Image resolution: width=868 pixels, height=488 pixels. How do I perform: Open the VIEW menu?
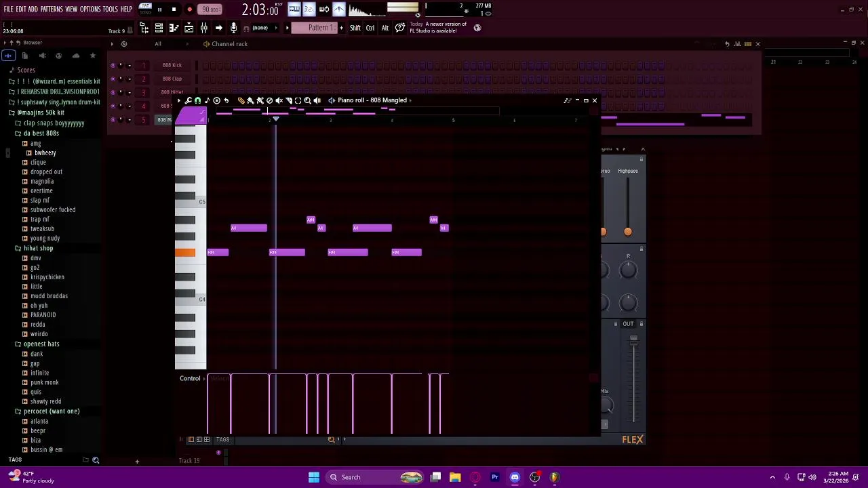click(x=71, y=9)
